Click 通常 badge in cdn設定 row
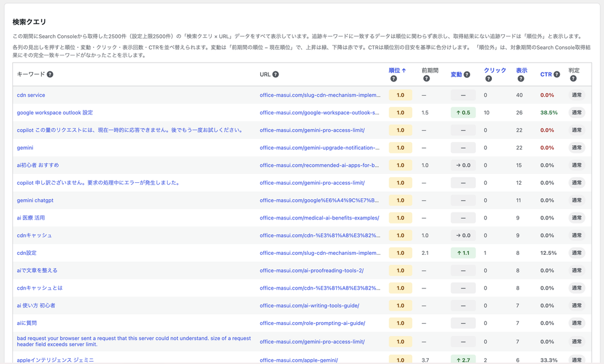The image size is (604, 364). (577, 252)
